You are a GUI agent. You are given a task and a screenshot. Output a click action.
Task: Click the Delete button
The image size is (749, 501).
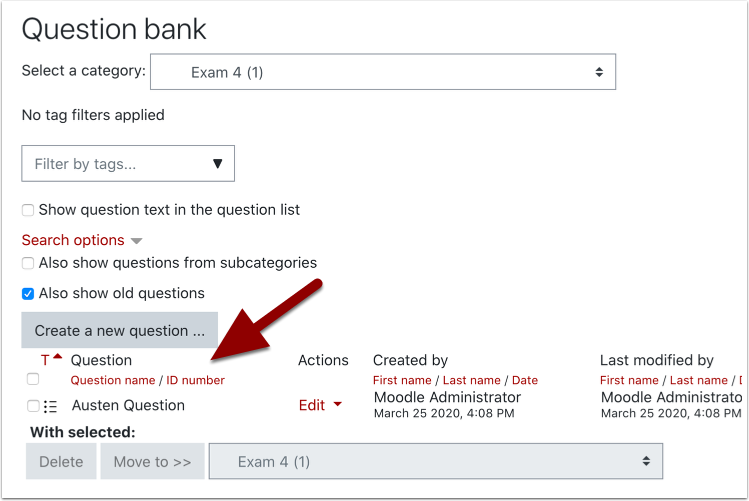point(61,462)
